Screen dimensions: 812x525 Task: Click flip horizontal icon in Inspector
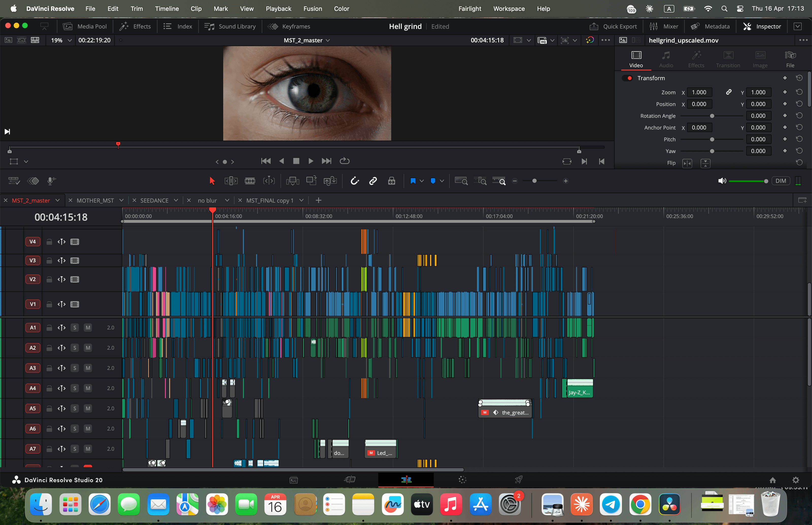point(687,163)
